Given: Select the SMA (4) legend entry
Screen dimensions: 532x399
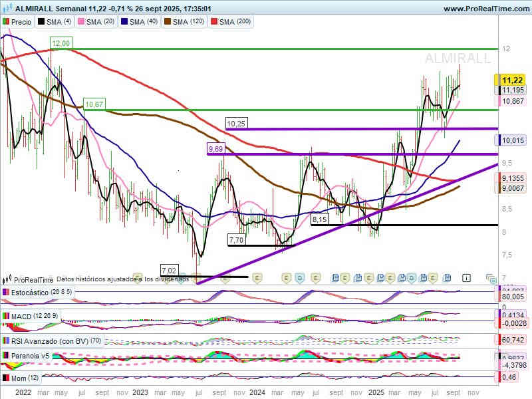Looking at the screenshot, I should 55,22.
